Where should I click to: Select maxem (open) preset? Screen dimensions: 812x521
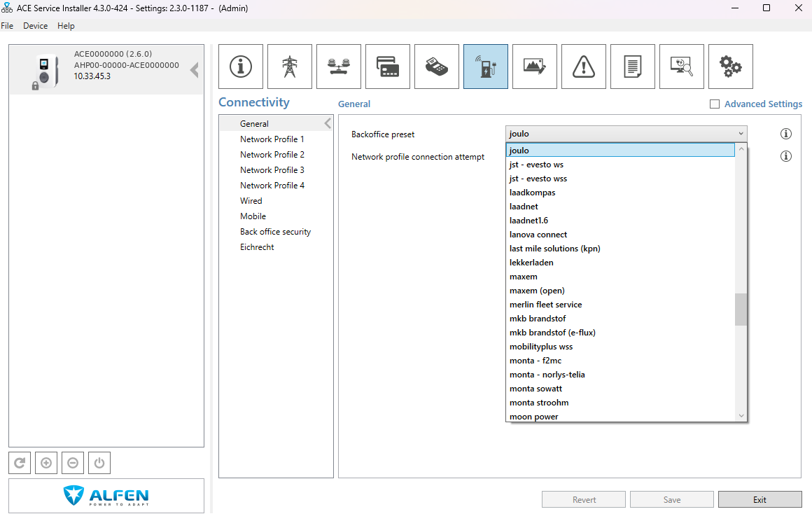(x=620, y=290)
